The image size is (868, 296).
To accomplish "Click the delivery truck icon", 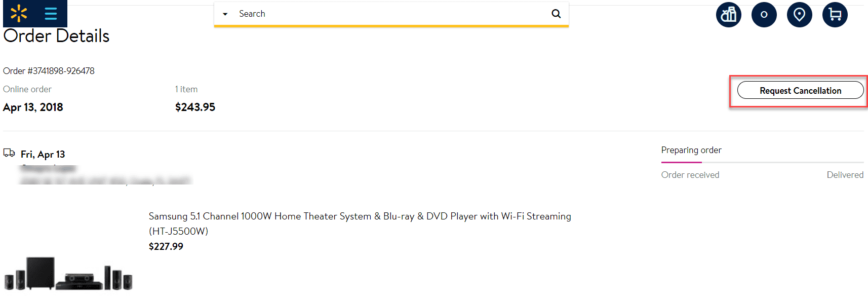I will [x=9, y=153].
